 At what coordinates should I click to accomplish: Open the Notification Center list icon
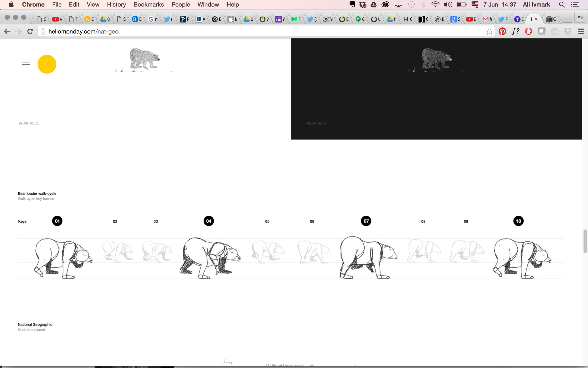point(575,4)
